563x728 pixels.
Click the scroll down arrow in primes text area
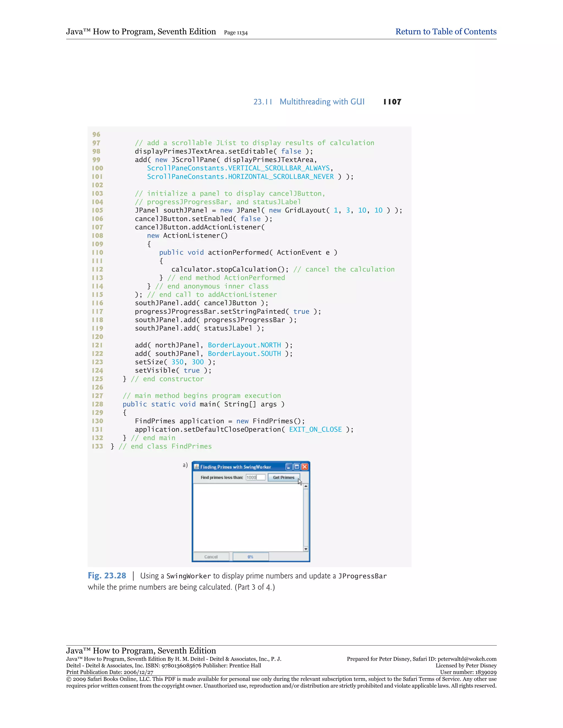[305, 549]
